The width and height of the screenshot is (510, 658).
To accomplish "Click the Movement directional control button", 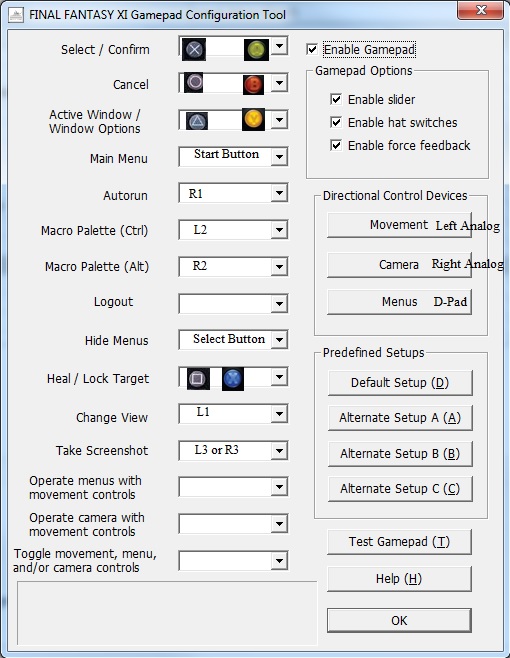I will [x=399, y=225].
